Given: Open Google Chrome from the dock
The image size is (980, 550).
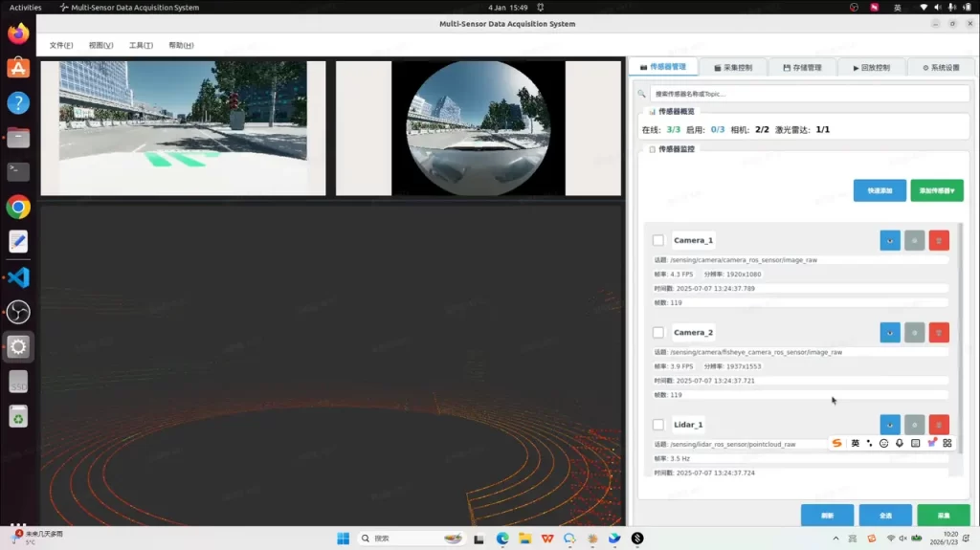Looking at the screenshot, I should click(18, 207).
